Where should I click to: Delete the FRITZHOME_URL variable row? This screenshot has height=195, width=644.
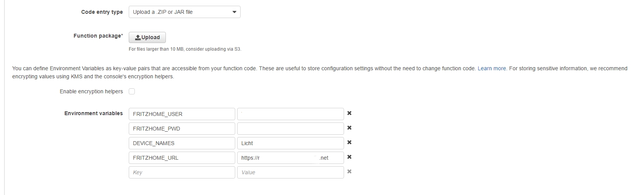click(x=349, y=157)
